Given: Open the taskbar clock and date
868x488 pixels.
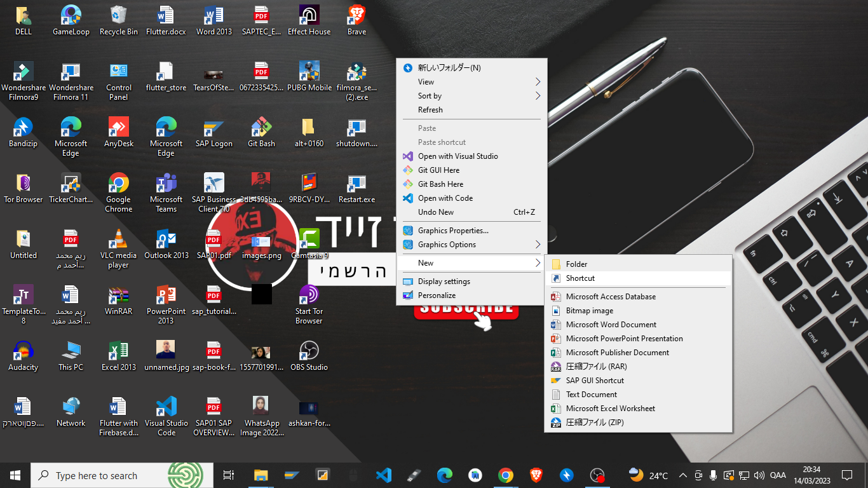Looking at the screenshot, I should [811, 475].
